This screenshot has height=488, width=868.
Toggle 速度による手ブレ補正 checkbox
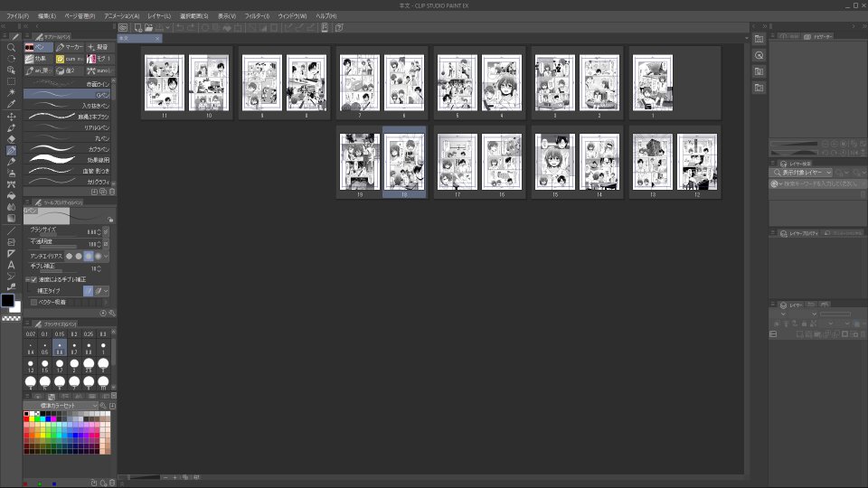(x=33, y=279)
